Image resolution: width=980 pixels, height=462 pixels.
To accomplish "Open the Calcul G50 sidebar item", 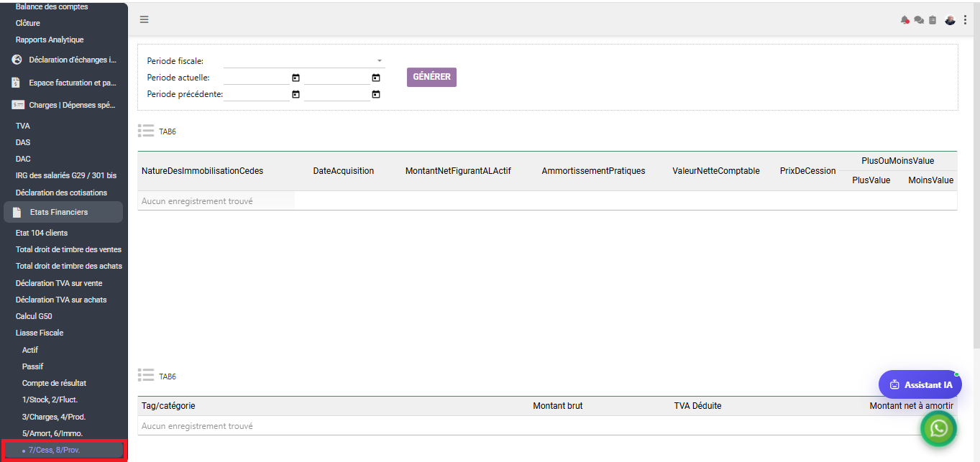I will coord(34,316).
